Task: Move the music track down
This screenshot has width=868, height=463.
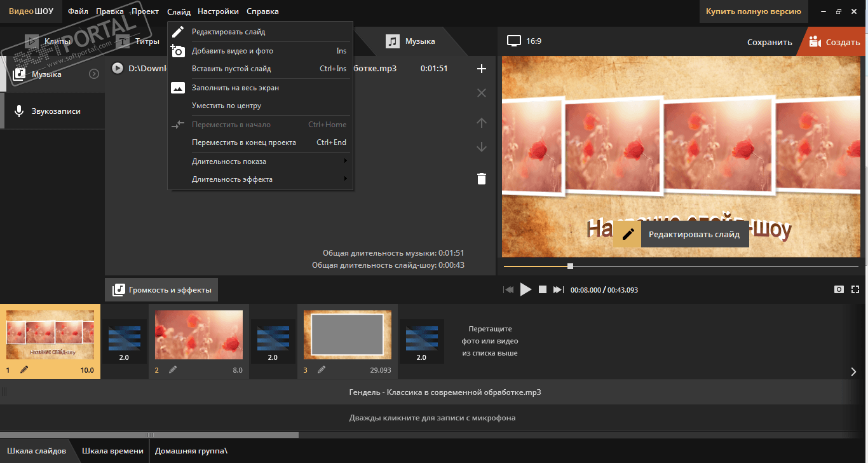Action: [x=482, y=147]
